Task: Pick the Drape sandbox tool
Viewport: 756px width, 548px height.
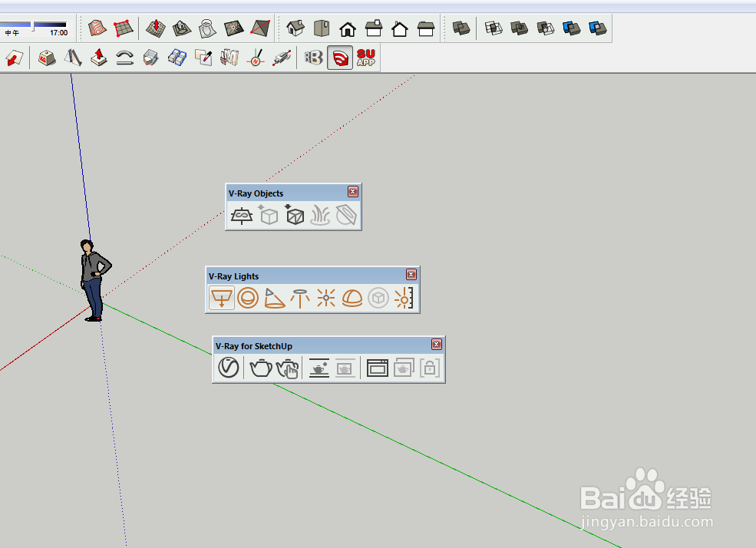Action: pos(208,28)
